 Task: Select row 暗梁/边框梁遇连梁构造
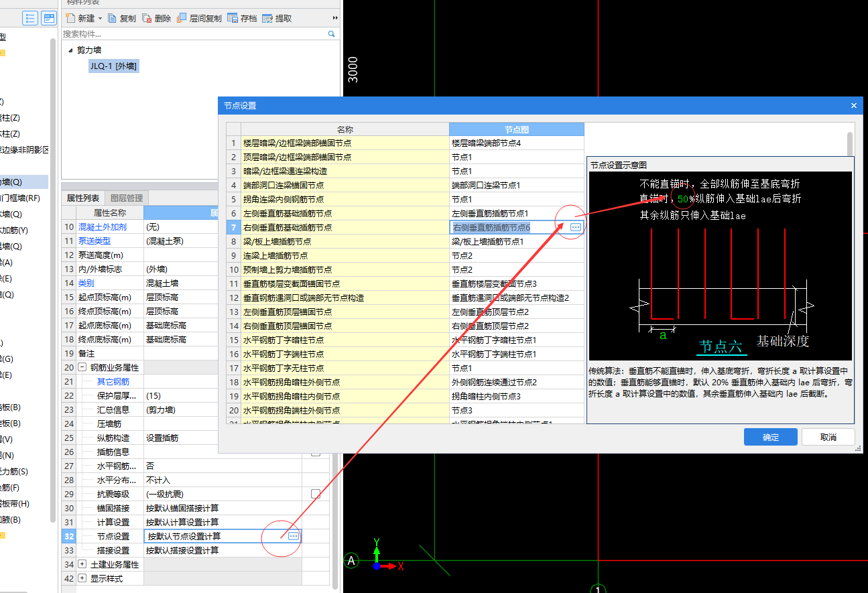coord(345,172)
